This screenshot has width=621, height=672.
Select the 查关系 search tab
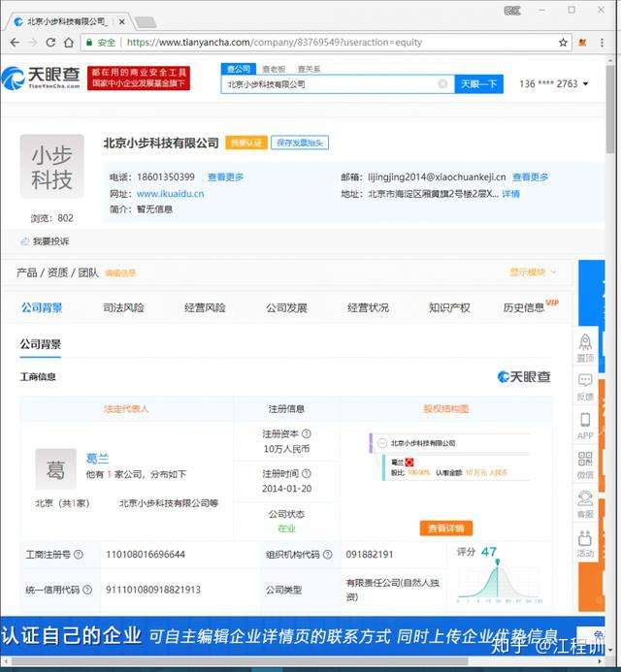click(x=309, y=69)
